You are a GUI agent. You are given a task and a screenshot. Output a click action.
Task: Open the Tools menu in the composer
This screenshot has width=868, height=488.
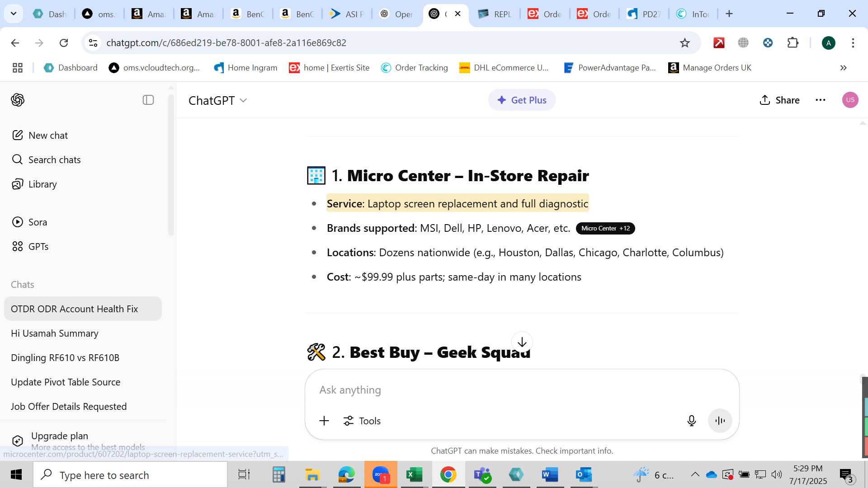click(x=362, y=421)
